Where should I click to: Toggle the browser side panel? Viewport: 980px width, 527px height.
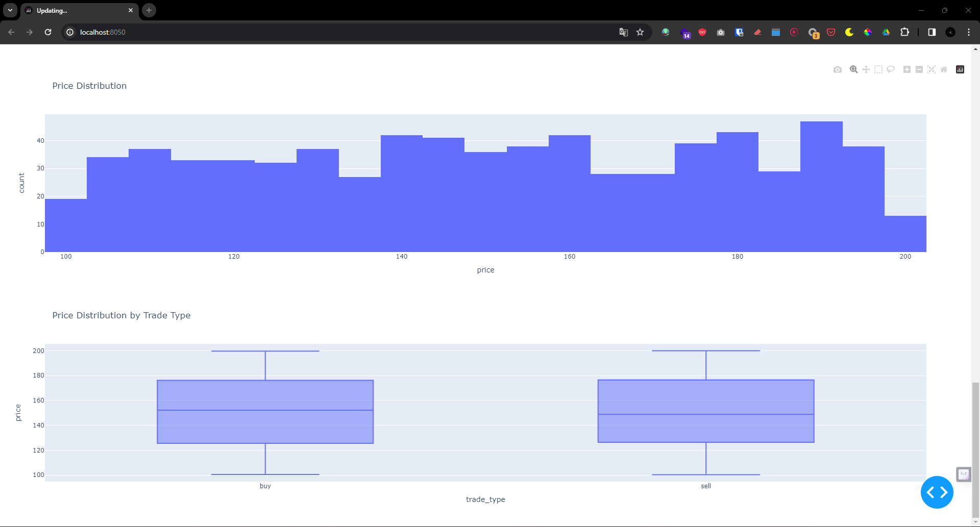[x=932, y=32]
